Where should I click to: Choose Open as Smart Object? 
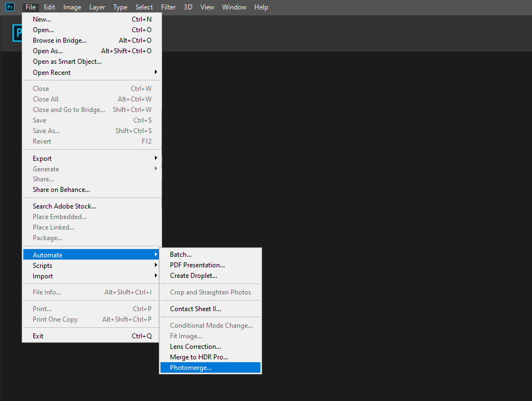click(67, 62)
